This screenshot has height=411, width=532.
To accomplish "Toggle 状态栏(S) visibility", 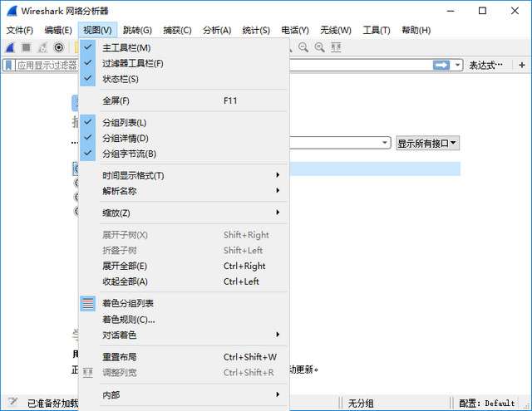I will [x=184, y=79].
